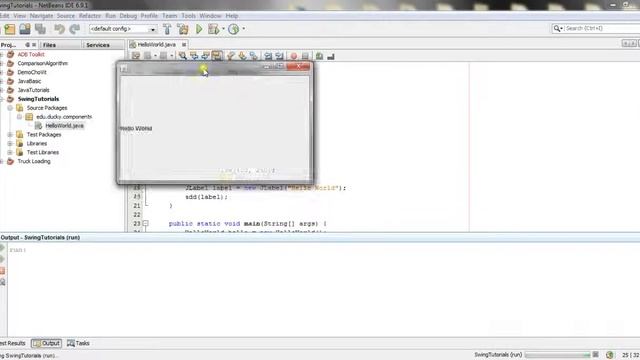
Task: Select the JavaTutorials project
Action: [33, 90]
